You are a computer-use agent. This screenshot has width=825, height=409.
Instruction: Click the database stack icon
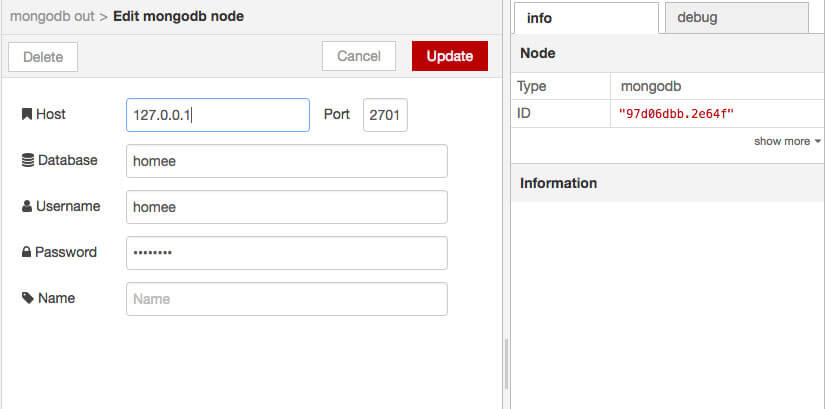[28, 161]
